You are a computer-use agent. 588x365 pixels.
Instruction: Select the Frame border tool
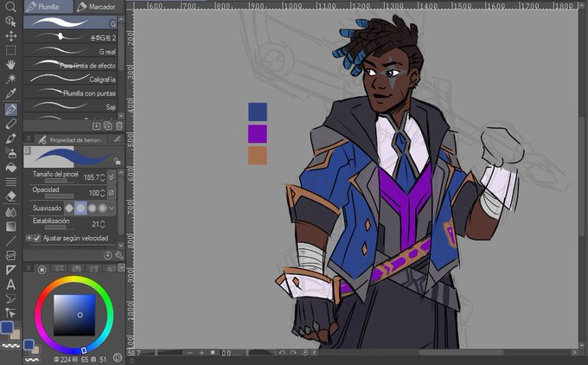pyautogui.click(x=10, y=255)
